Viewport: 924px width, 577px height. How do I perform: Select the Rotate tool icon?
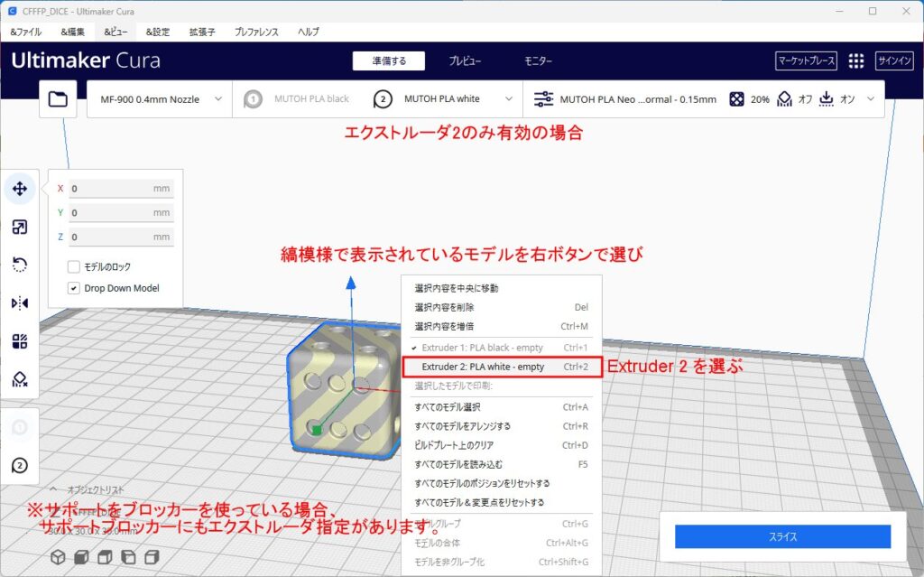[x=20, y=265]
